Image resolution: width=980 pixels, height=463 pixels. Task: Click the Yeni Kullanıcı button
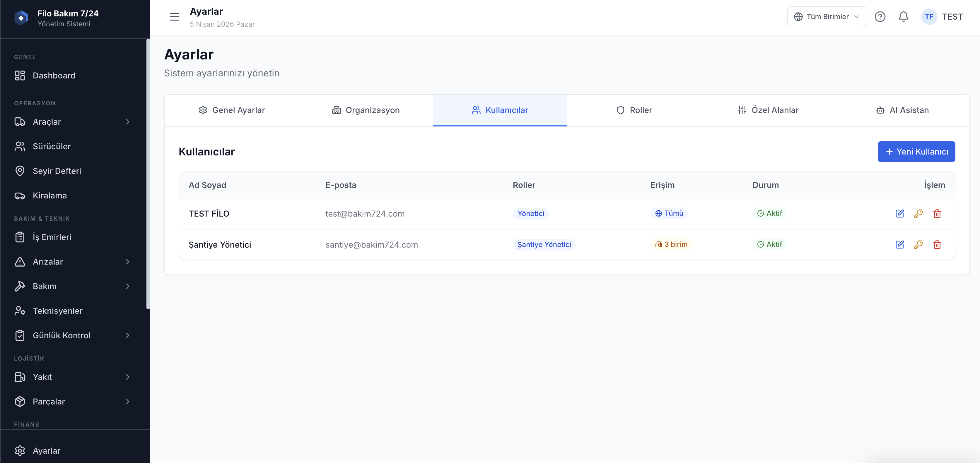pyautogui.click(x=916, y=152)
